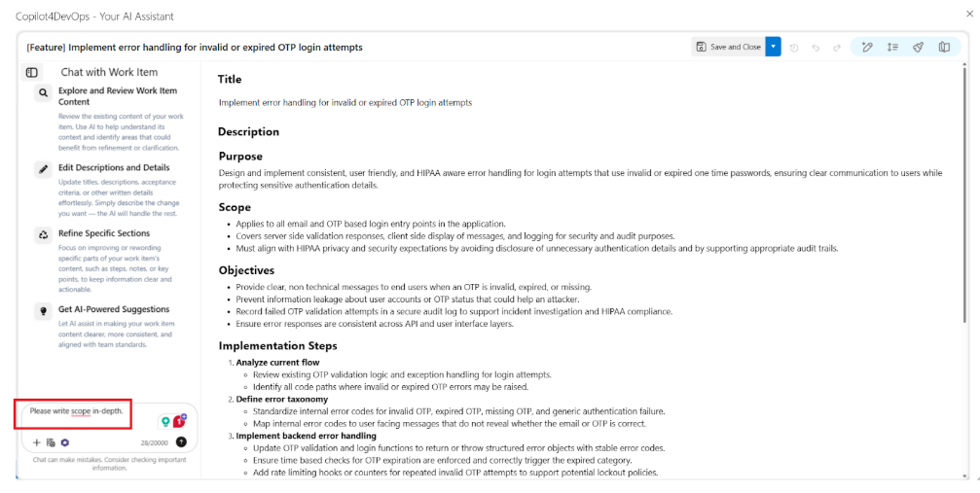This screenshot has height=493, width=980.
Task: Click the line spacing toolbar icon
Action: click(x=892, y=47)
